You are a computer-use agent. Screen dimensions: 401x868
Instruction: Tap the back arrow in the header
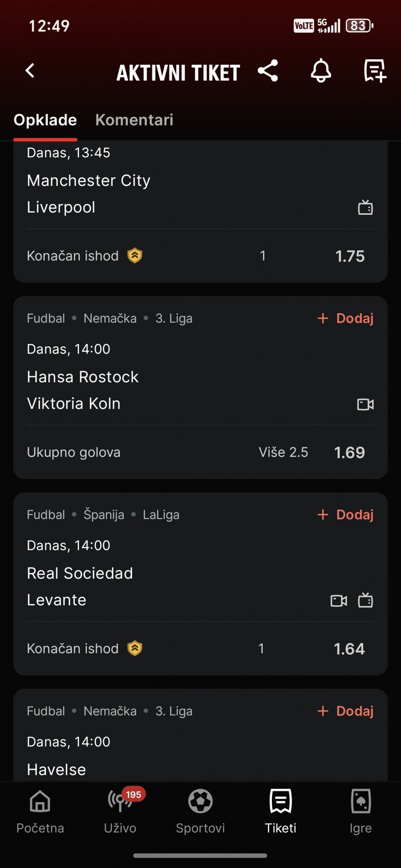point(30,71)
